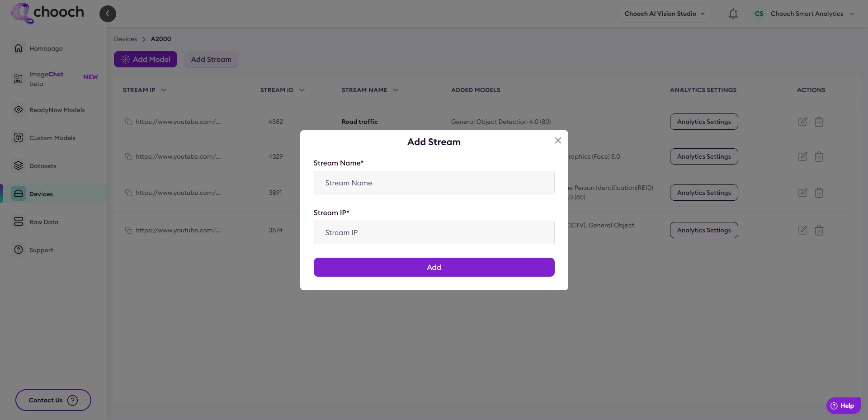Open the notification bell
The width and height of the screenshot is (868, 420).
[732, 14]
